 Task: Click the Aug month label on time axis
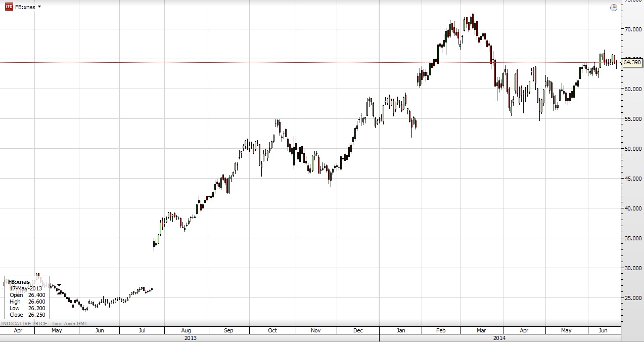tap(186, 330)
